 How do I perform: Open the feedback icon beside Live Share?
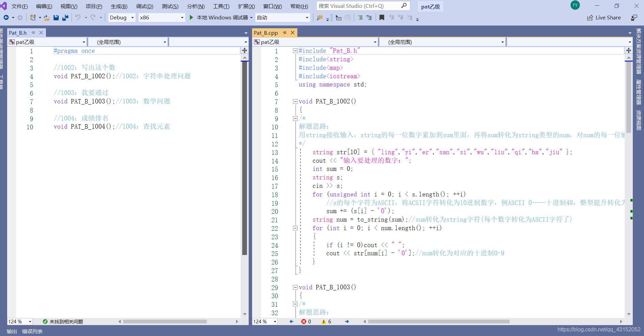click(x=634, y=18)
